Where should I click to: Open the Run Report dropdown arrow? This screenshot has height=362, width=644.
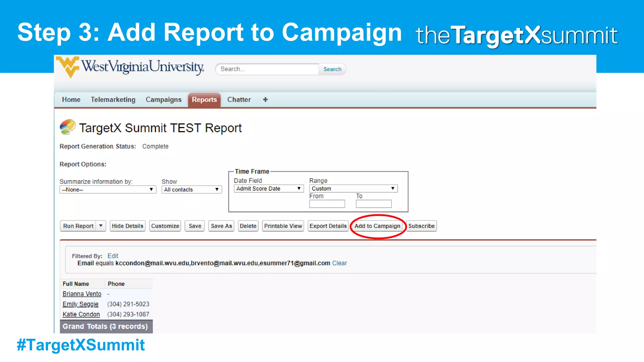coord(101,226)
